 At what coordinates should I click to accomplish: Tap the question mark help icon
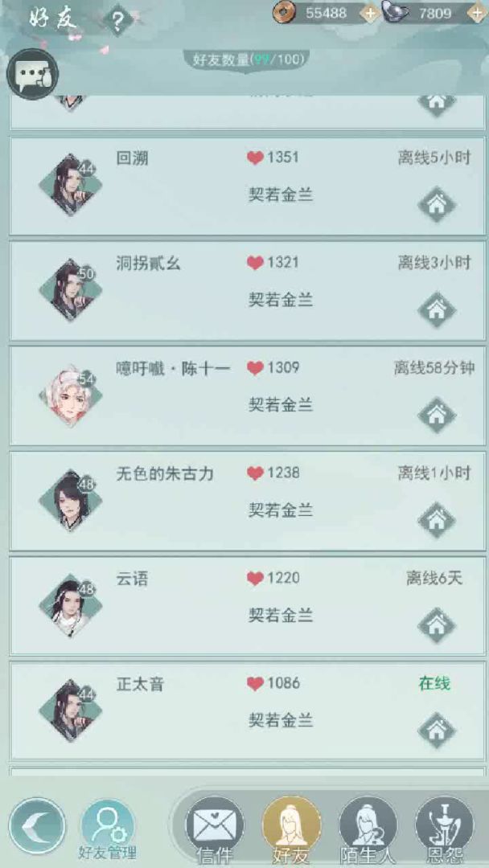[x=117, y=20]
